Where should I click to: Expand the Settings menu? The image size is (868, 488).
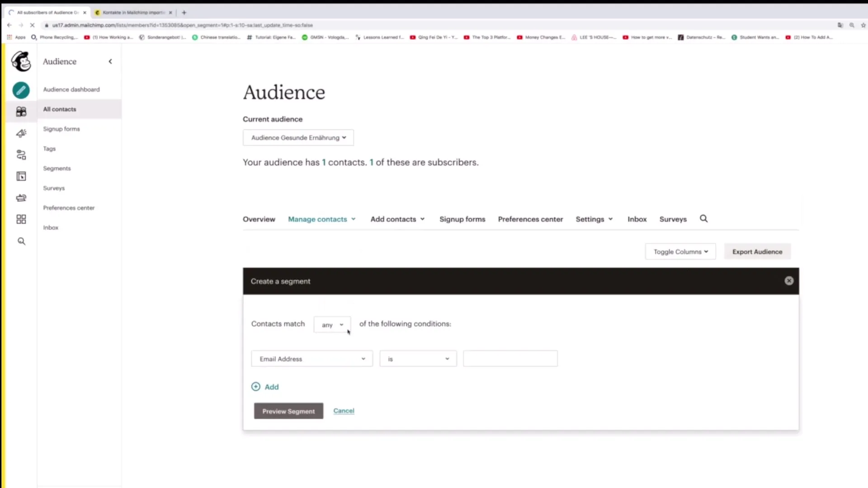click(x=594, y=219)
